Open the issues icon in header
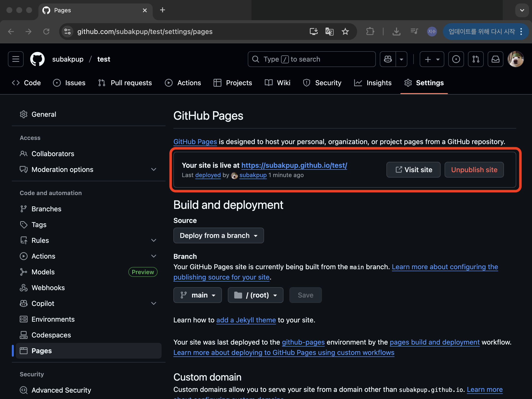The width and height of the screenshot is (532, 399). [x=456, y=59]
